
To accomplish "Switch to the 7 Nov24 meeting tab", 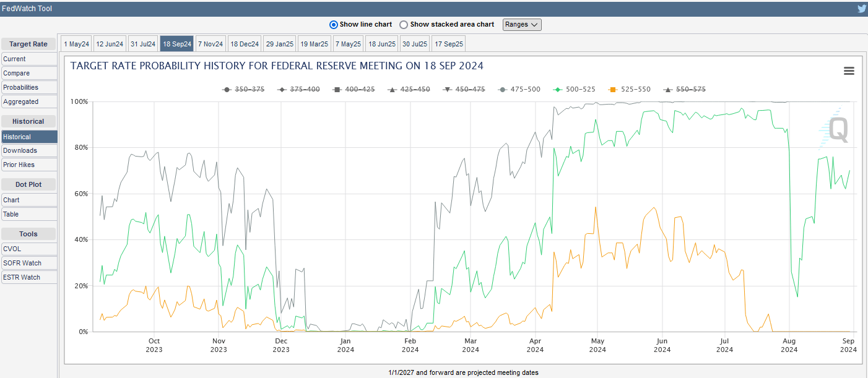I will 210,43.
